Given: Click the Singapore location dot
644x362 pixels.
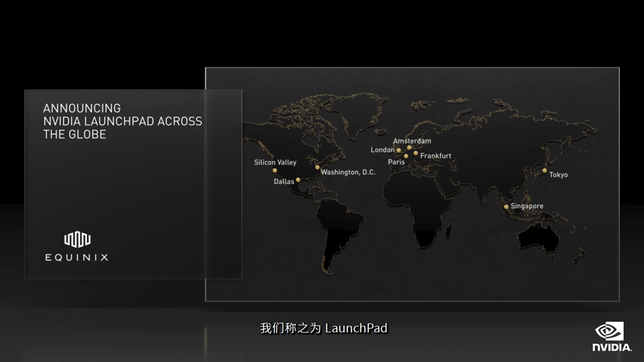Looking at the screenshot, I should click(506, 207).
